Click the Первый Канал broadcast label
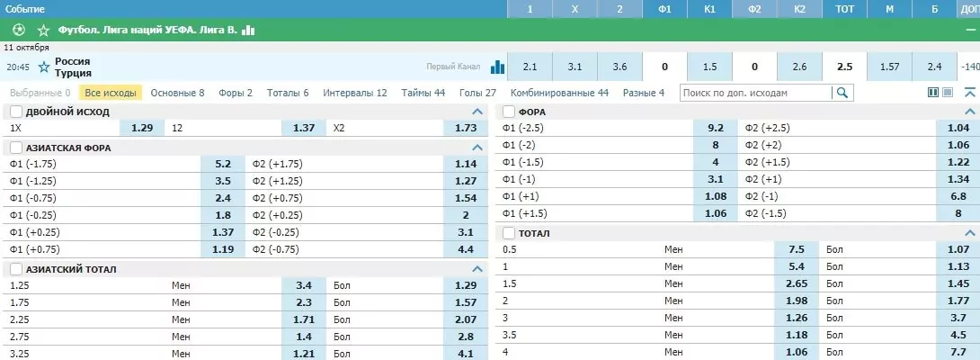This screenshot has height=360, width=980. pos(453,67)
